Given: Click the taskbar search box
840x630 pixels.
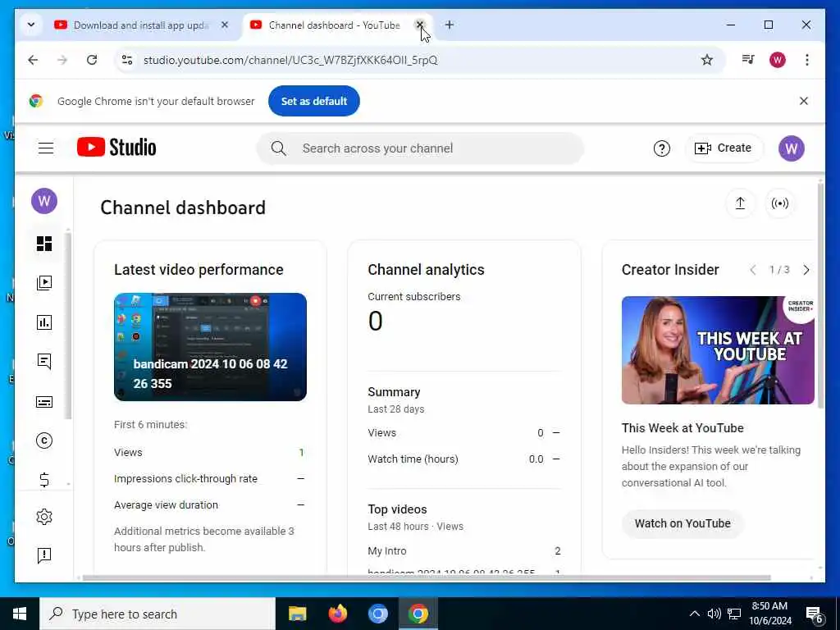Looking at the screenshot, I should (157, 614).
